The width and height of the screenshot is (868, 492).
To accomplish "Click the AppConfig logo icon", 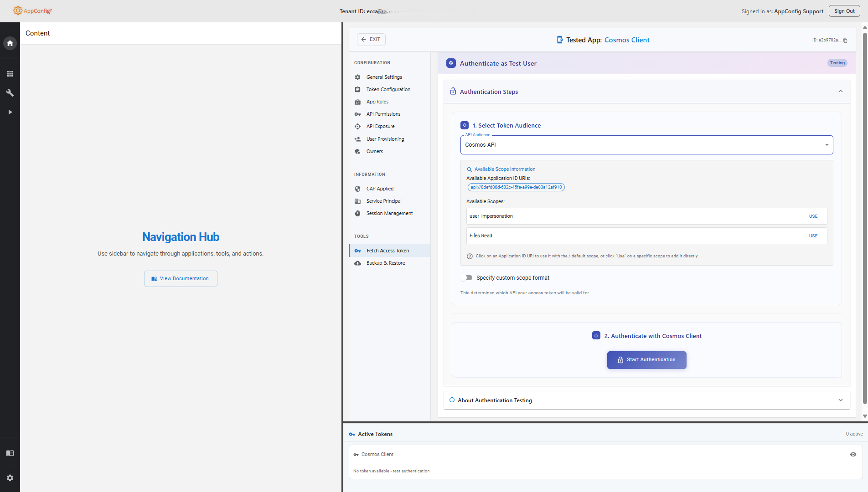I will (x=18, y=10).
